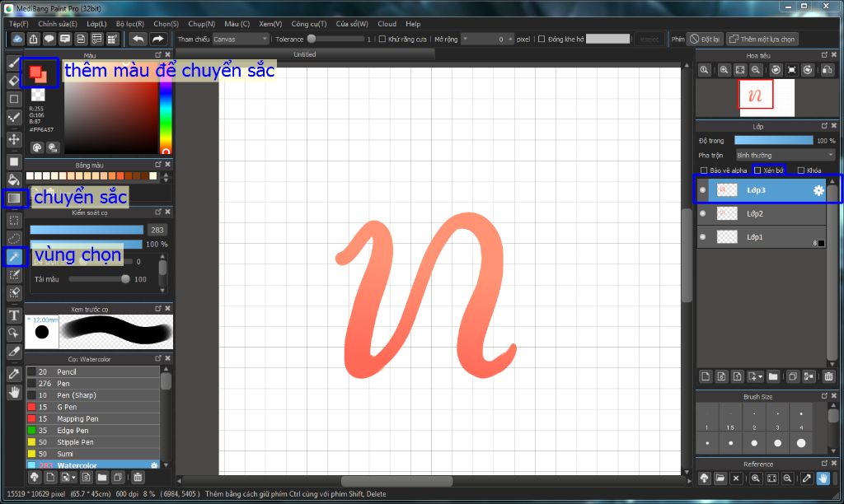Click the fit-to-screen icon in Navigator

pos(740,70)
